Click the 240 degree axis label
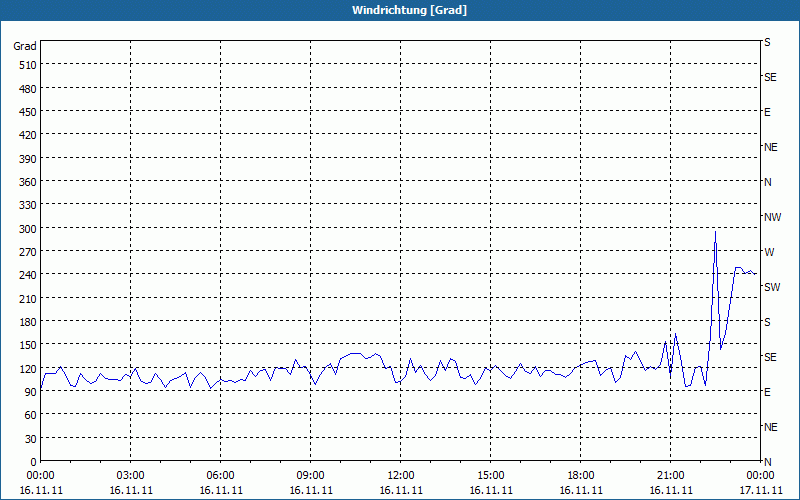The width and height of the screenshot is (800, 500). [28, 275]
